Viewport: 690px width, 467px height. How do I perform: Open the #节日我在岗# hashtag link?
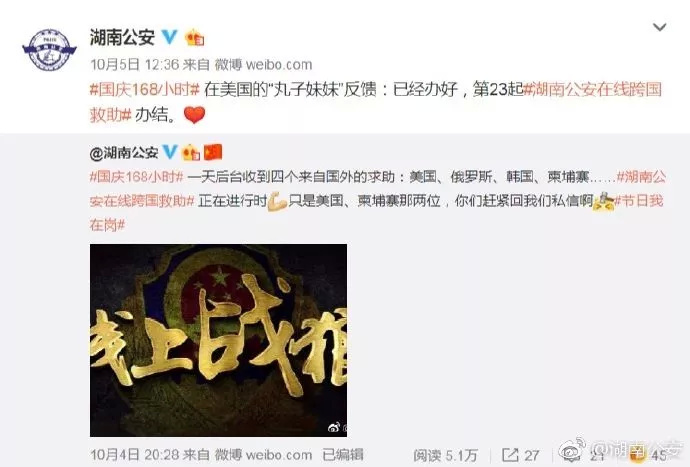coord(376,213)
